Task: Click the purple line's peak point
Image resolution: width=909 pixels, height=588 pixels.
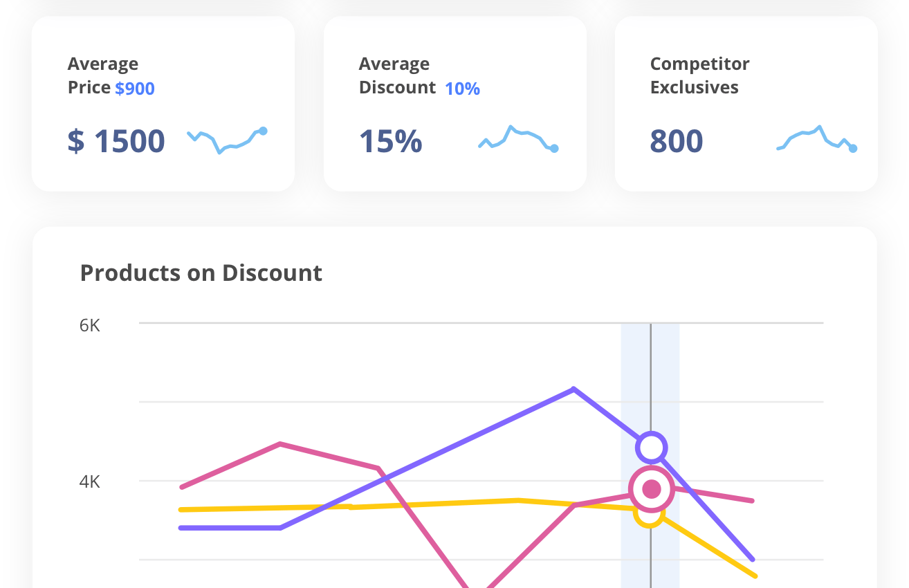Action: point(573,389)
